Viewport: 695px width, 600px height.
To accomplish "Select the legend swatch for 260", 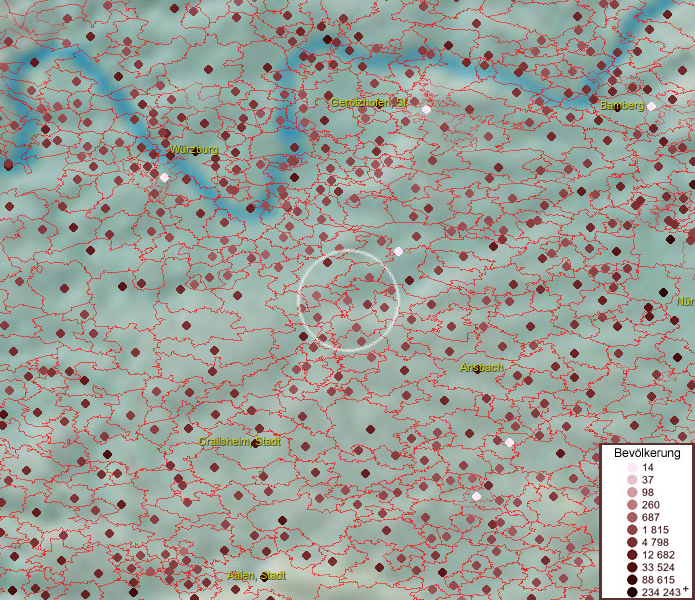I will point(631,505).
